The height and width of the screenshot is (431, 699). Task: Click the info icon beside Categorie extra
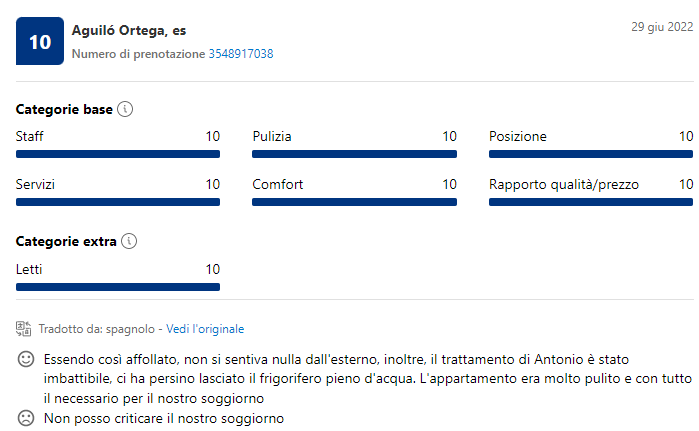pyautogui.click(x=128, y=242)
